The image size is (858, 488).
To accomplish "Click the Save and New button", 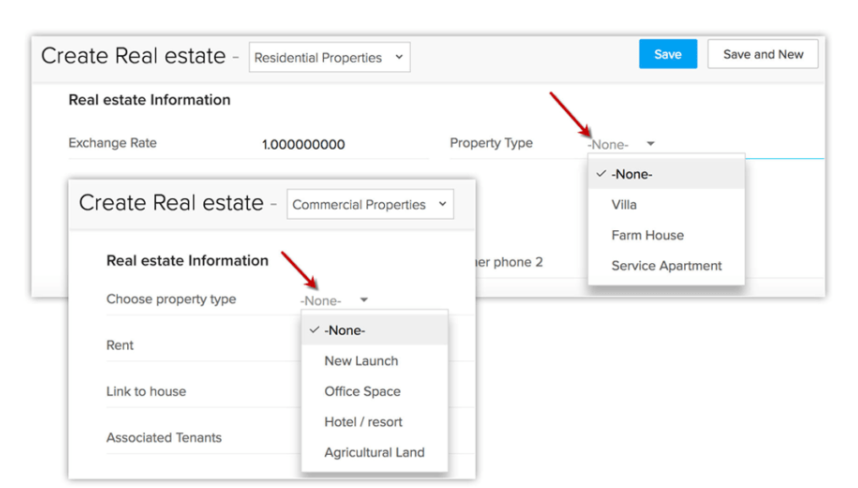I will coord(763,54).
